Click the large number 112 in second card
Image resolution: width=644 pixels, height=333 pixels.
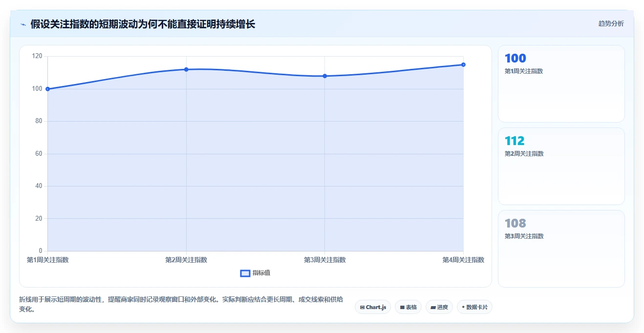coord(515,141)
